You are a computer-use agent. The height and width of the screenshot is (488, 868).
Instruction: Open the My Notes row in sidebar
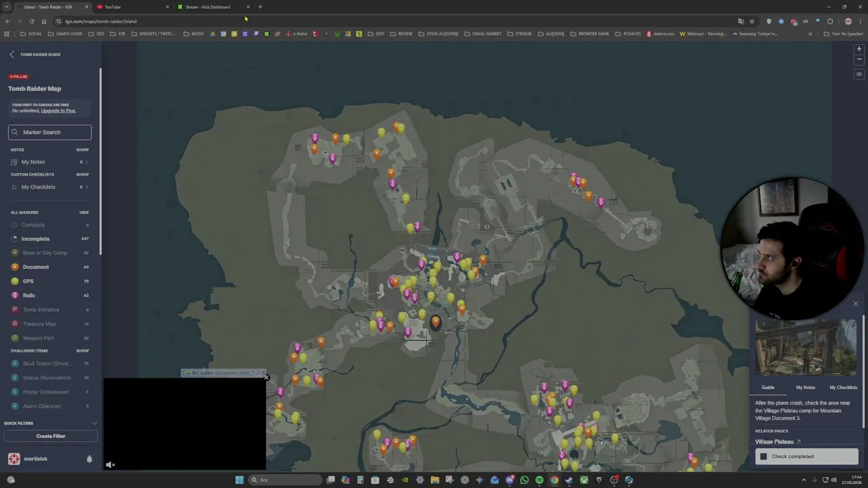point(50,162)
